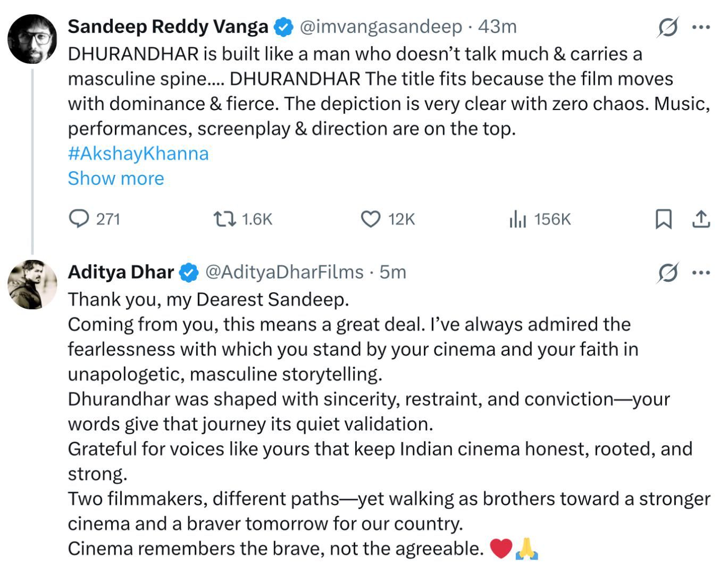
Task: Open more options on Sandeep's tweet
Action: 701,27
